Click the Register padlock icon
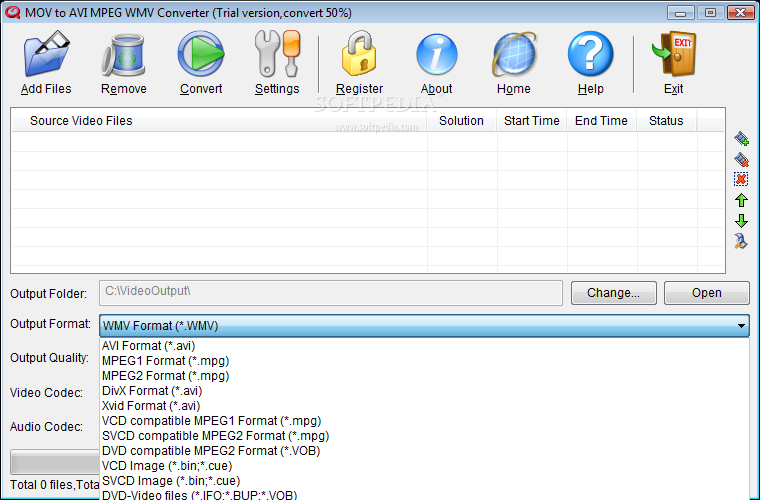The height and width of the screenshot is (500, 760). (x=359, y=53)
